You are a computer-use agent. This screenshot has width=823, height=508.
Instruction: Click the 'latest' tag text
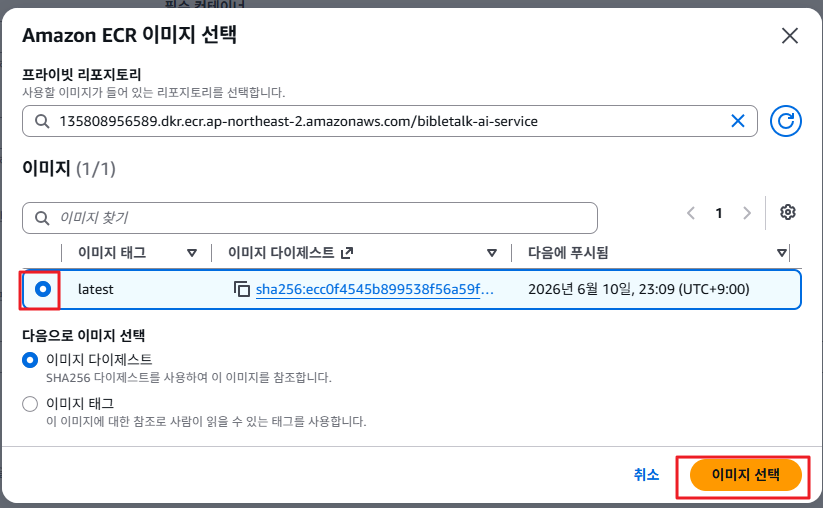(x=96, y=289)
